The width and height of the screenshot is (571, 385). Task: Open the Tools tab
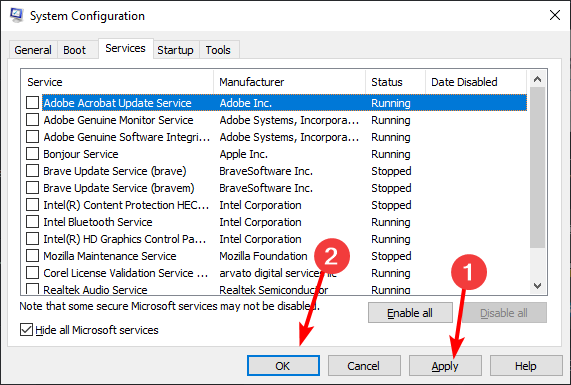pos(218,50)
